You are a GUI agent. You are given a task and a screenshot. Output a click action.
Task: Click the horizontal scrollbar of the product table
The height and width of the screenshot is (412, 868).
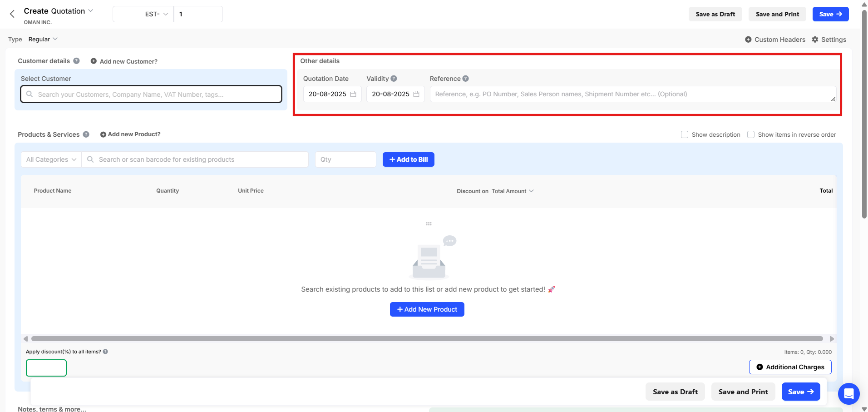427,339
